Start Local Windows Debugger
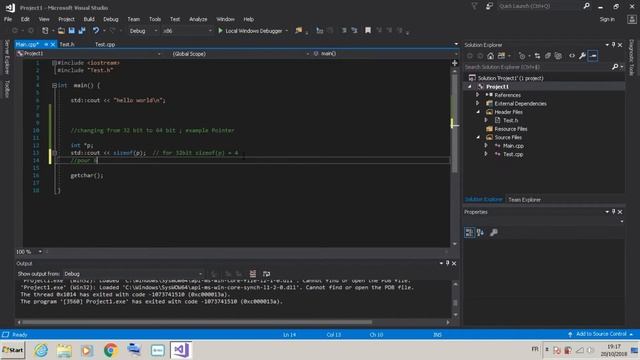This screenshot has height=360, width=640. click(x=250, y=31)
